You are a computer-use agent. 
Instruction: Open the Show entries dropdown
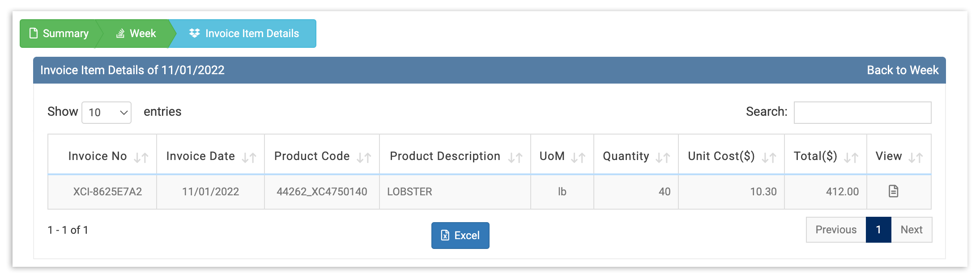pyautogui.click(x=106, y=112)
